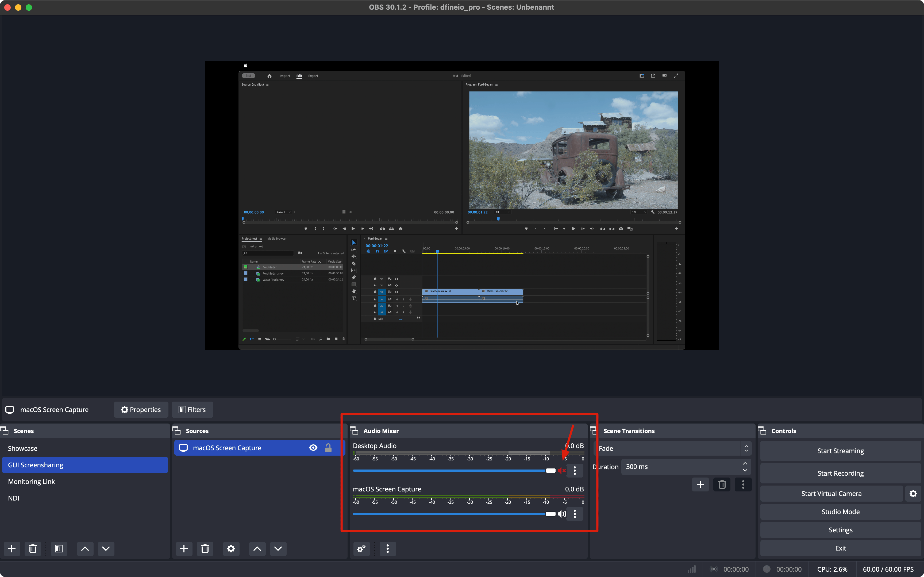Move the selected scene down
The width and height of the screenshot is (924, 577).
tap(106, 549)
